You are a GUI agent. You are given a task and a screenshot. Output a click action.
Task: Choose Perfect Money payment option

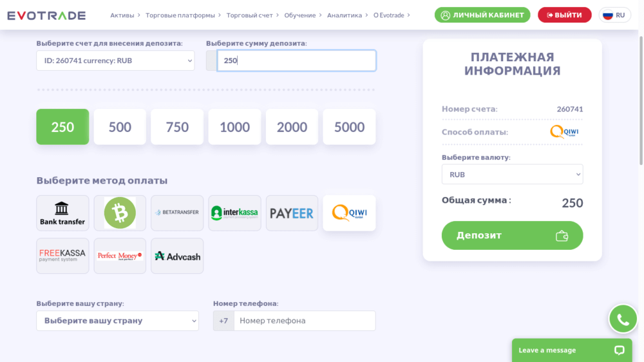click(x=120, y=256)
